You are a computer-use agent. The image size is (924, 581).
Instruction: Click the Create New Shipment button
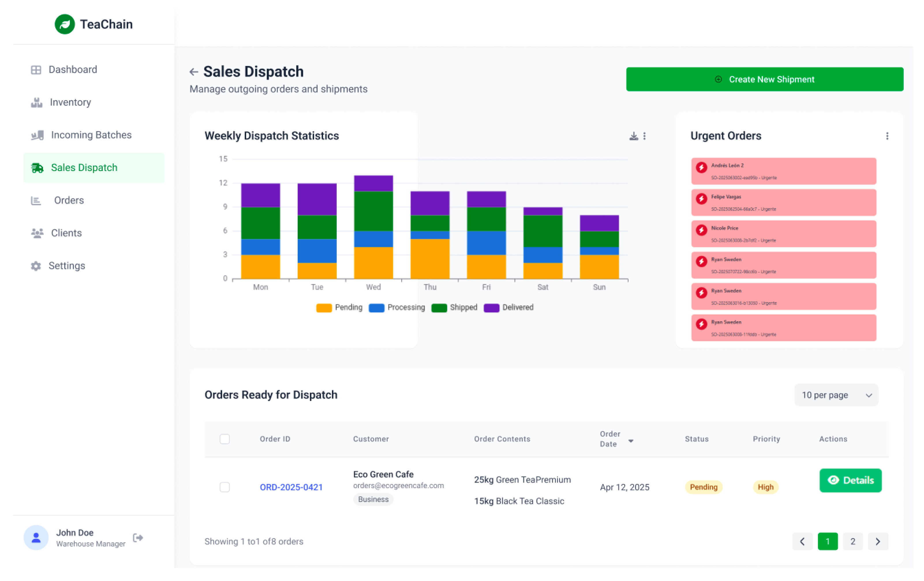(x=764, y=79)
